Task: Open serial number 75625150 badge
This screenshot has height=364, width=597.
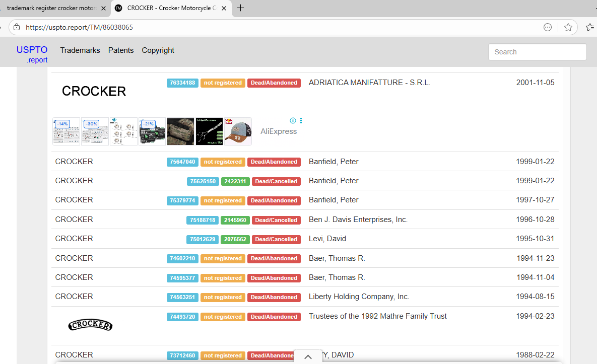Action: [x=203, y=181]
